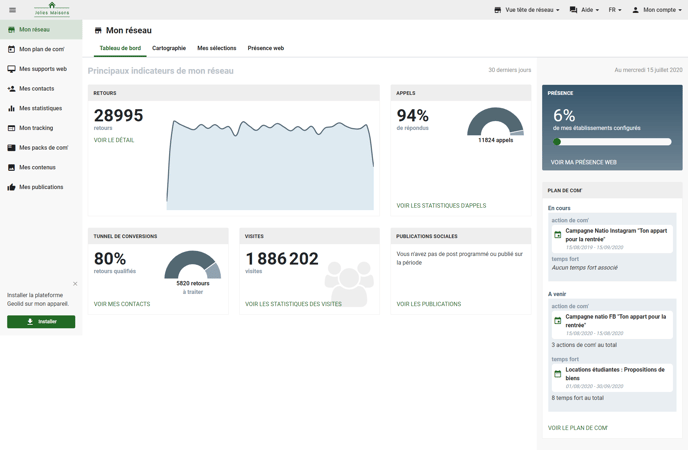
Task: Click VOIR LES STATISTIQUES D'APPELS link
Action: 441,206
